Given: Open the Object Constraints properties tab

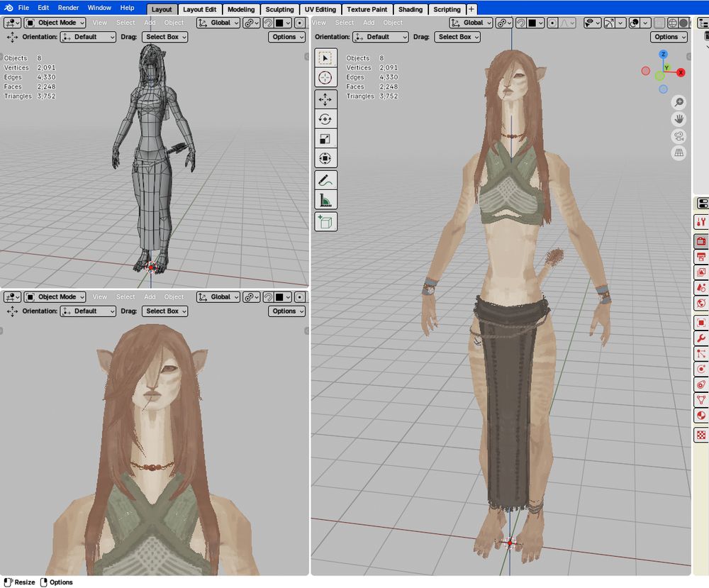Looking at the screenshot, I should tap(701, 384).
